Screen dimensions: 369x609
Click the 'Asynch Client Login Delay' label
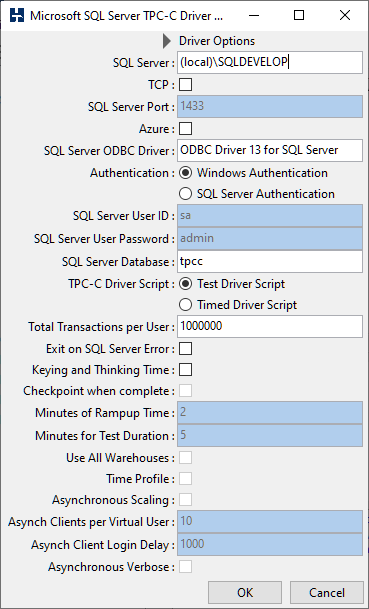pyautogui.click(x=103, y=545)
